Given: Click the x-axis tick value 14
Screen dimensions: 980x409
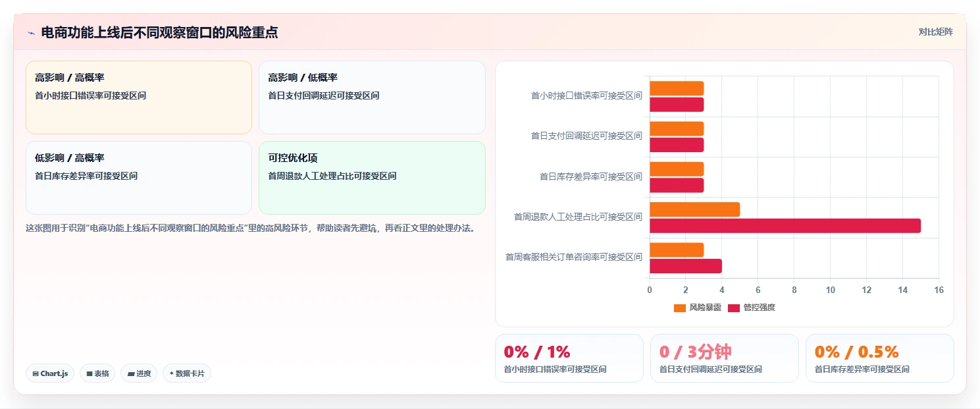Looking at the screenshot, I should click(903, 290).
